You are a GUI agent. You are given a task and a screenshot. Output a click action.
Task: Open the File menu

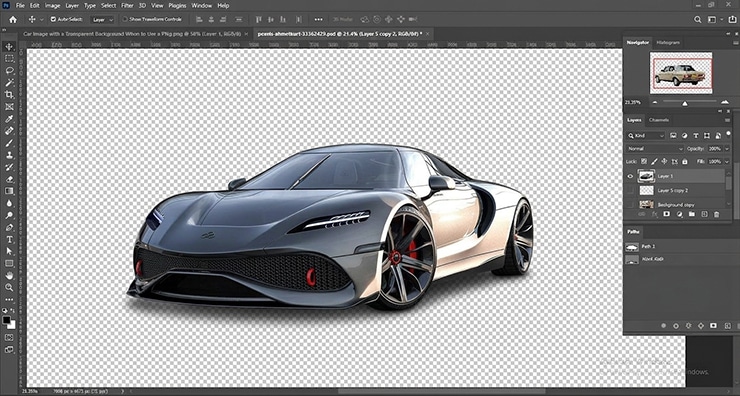(x=20, y=6)
